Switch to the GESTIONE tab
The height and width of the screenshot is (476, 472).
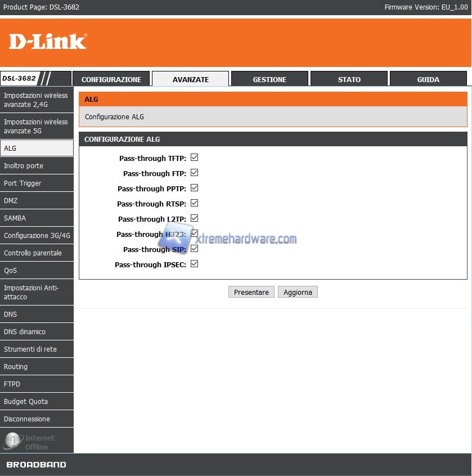269,79
